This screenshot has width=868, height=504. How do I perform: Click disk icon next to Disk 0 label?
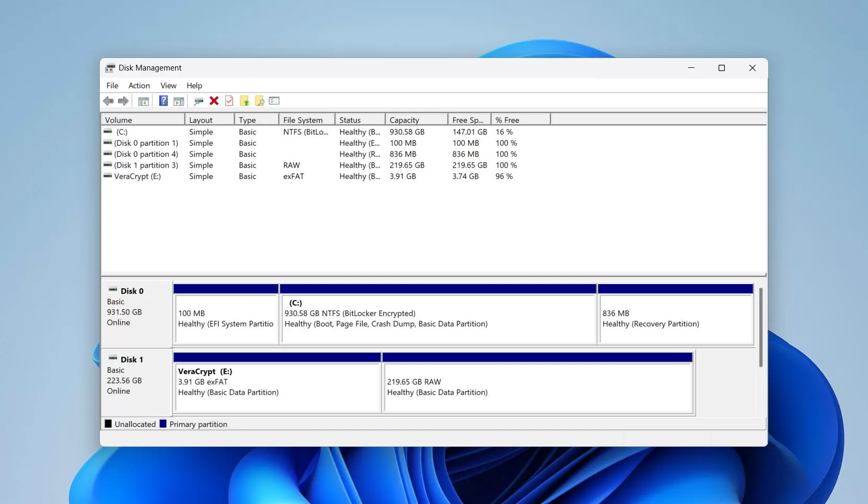(113, 290)
